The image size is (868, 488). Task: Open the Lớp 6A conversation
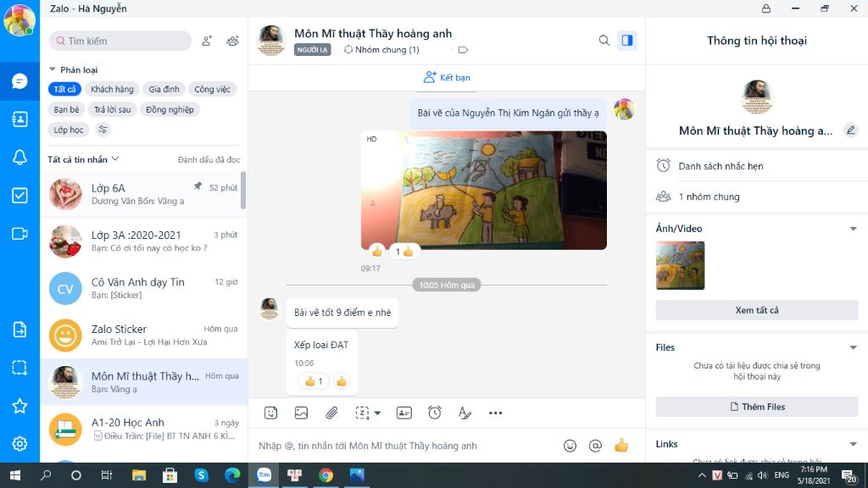(x=142, y=194)
